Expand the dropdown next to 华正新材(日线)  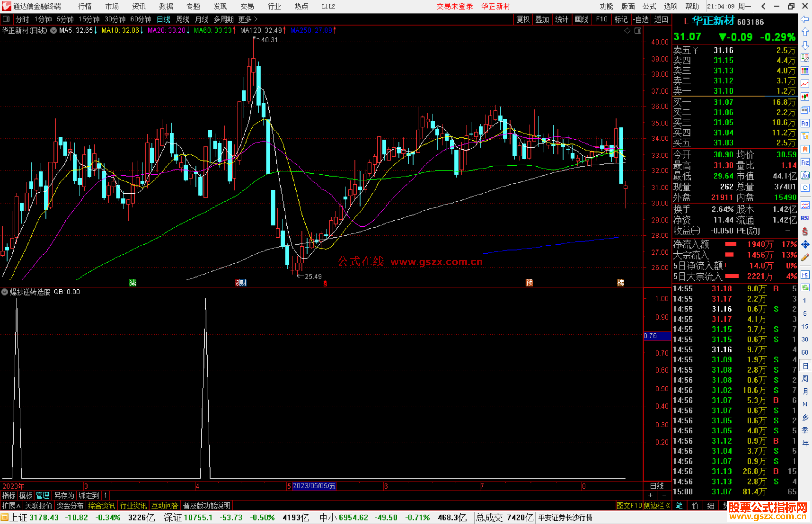[x=54, y=31]
